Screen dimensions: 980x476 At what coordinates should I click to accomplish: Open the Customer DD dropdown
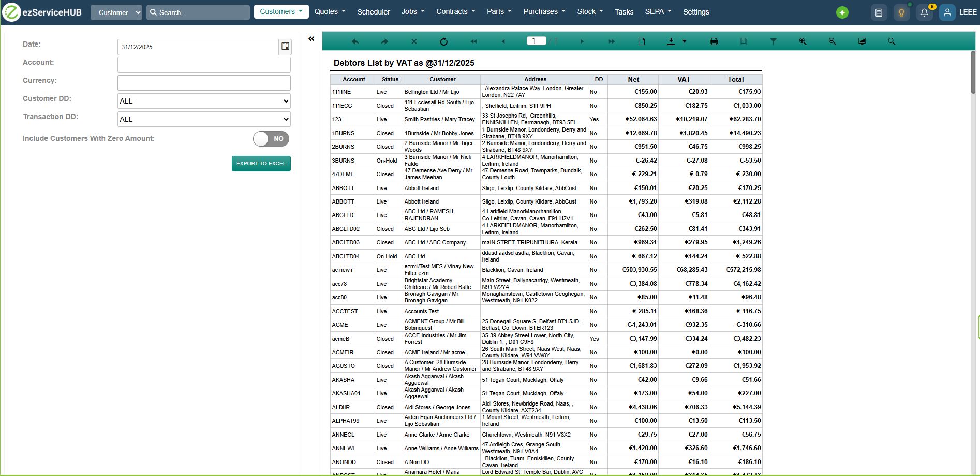coord(204,101)
